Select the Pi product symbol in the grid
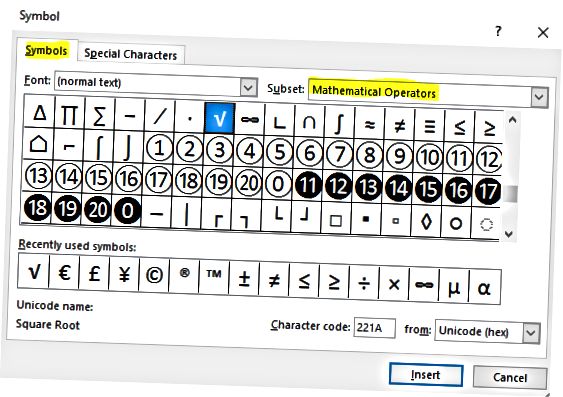 point(69,115)
